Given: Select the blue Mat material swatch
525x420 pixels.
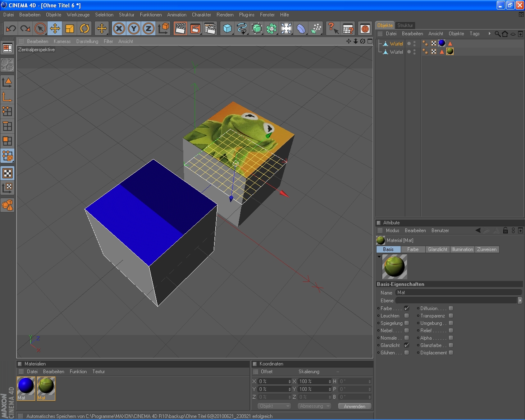Looking at the screenshot, I should [x=26, y=388].
